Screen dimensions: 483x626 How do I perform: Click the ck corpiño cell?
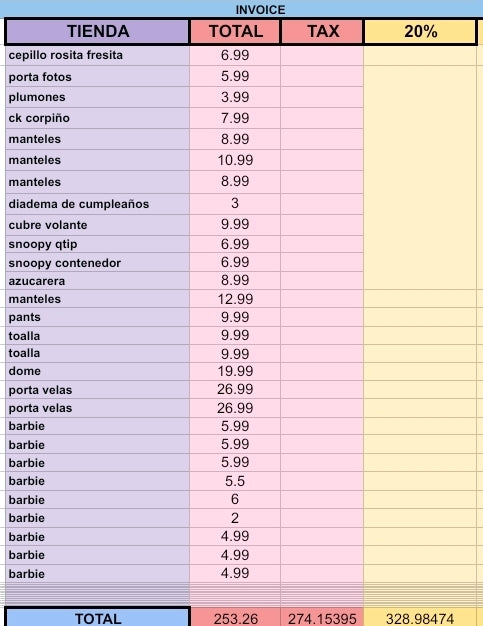pyautogui.click(x=97, y=118)
